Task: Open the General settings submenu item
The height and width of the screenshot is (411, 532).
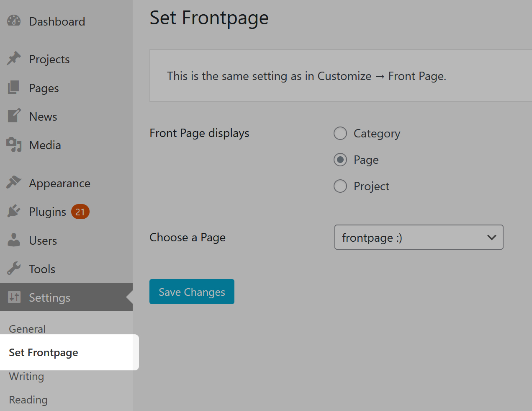Action: click(x=27, y=329)
